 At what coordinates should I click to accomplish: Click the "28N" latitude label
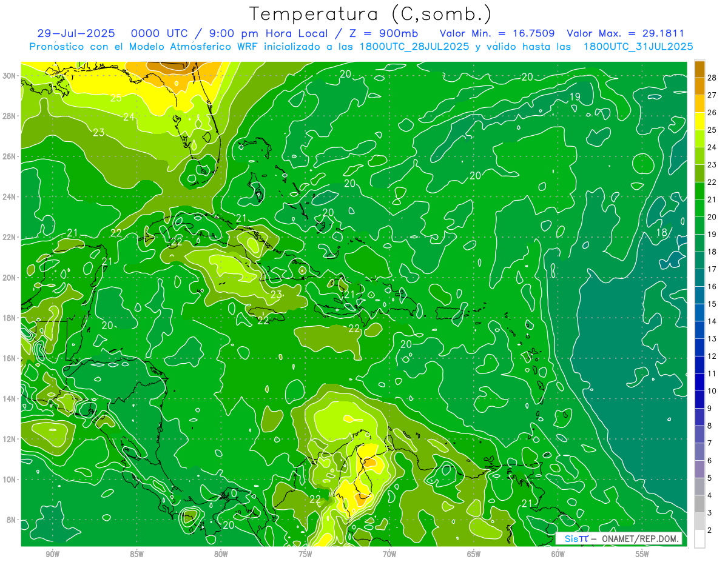click(10, 116)
